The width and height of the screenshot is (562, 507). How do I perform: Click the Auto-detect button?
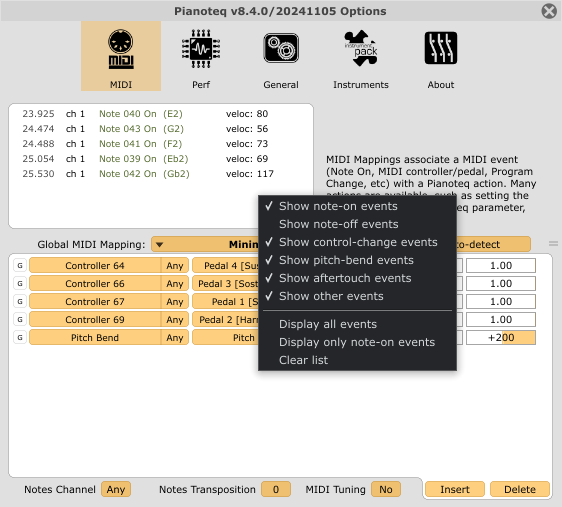tap(494, 244)
